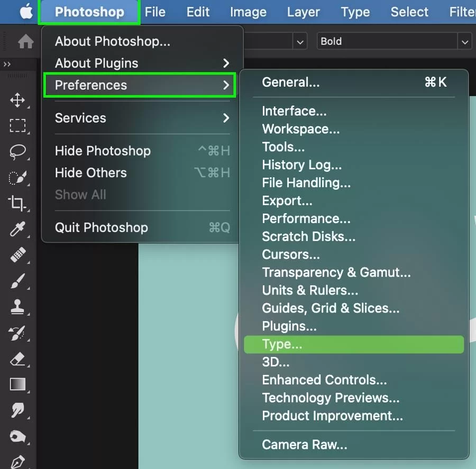This screenshot has height=469, width=476.
Task: Expand the About Plugins submenu
Action: coord(142,63)
